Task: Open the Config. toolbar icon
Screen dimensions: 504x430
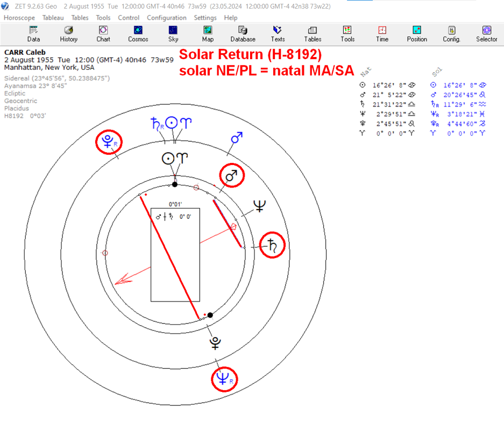Action: [452, 34]
